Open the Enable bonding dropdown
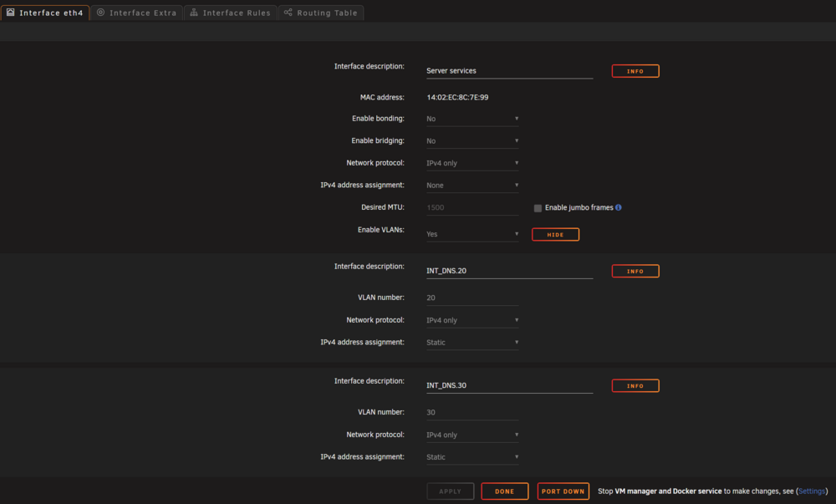This screenshot has width=836, height=504. click(472, 119)
